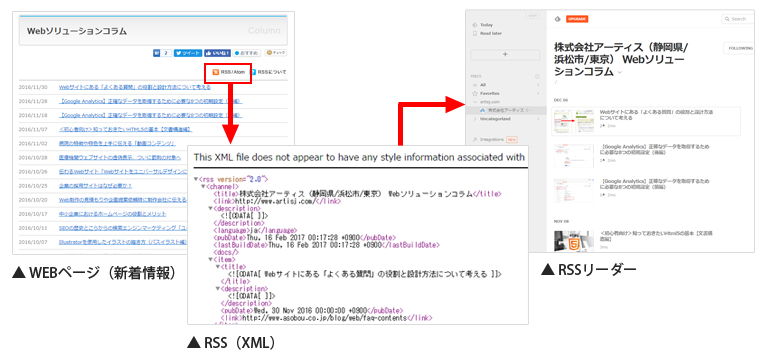The image size is (762, 362).
Task: Click the Search field in Feedly
Action: (739, 19)
